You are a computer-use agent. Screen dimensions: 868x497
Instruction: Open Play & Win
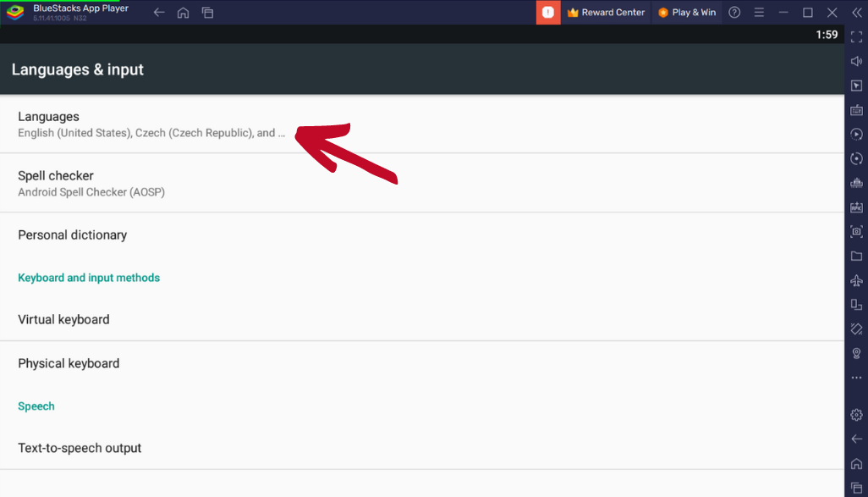pos(687,12)
